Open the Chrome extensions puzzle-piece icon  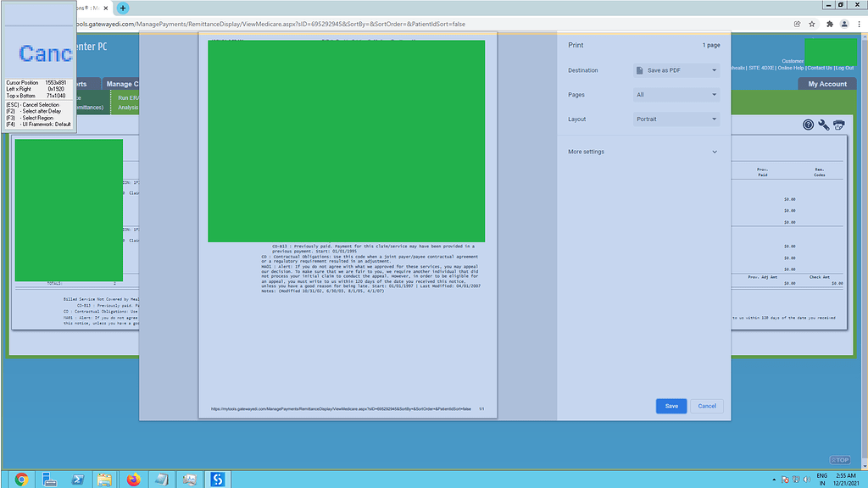pyautogui.click(x=829, y=24)
